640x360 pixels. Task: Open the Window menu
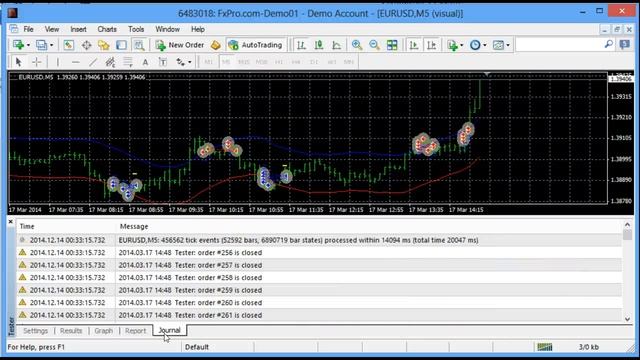coord(167,29)
